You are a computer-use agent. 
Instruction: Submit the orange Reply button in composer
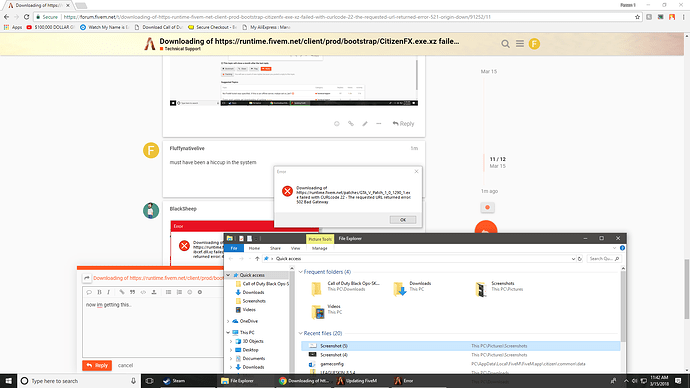97,365
